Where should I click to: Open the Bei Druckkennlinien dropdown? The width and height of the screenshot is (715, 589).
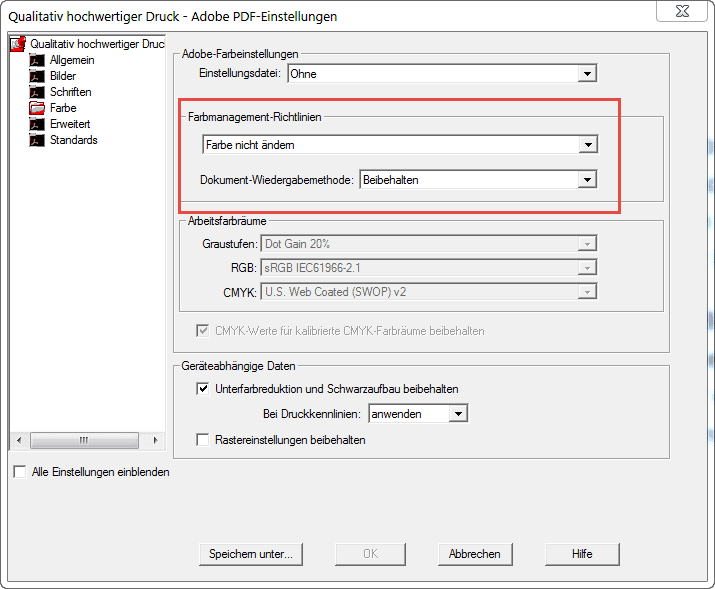coord(458,413)
